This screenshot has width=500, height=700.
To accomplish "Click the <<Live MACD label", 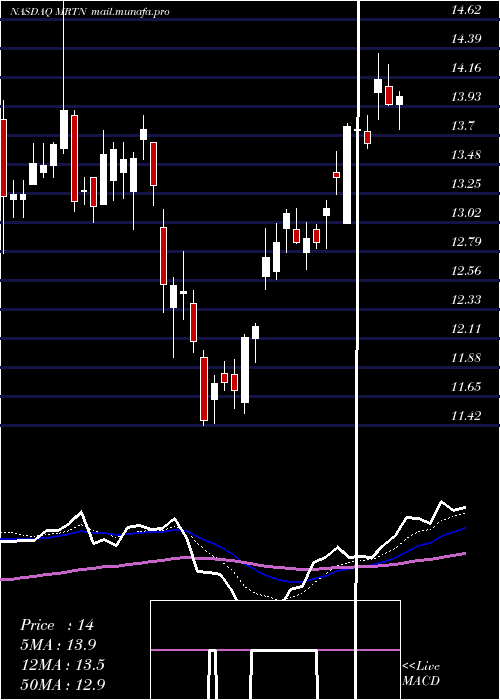I will [421, 673].
